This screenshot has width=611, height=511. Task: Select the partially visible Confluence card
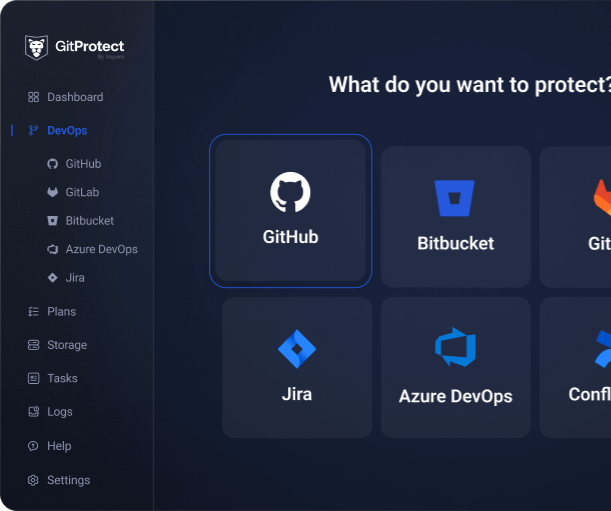[x=576, y=367]
